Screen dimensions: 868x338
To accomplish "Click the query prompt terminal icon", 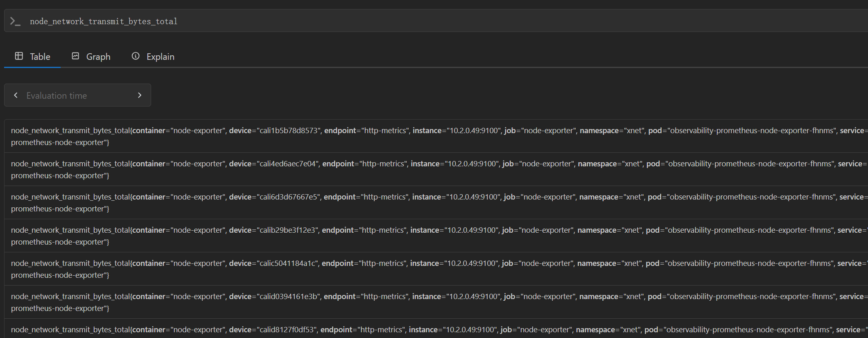I will point(15,21).
